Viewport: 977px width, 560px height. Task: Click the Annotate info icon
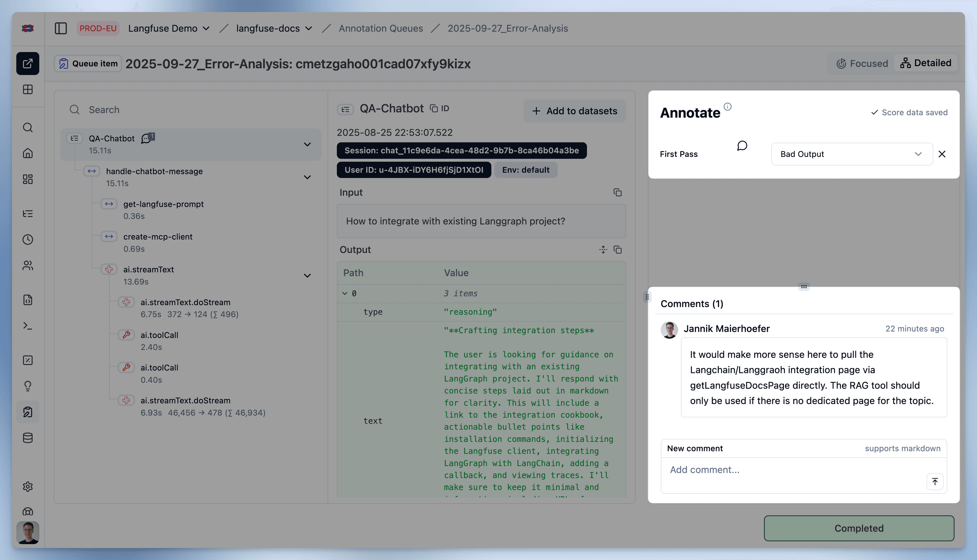pyautogui.click(x=727, y=107)
